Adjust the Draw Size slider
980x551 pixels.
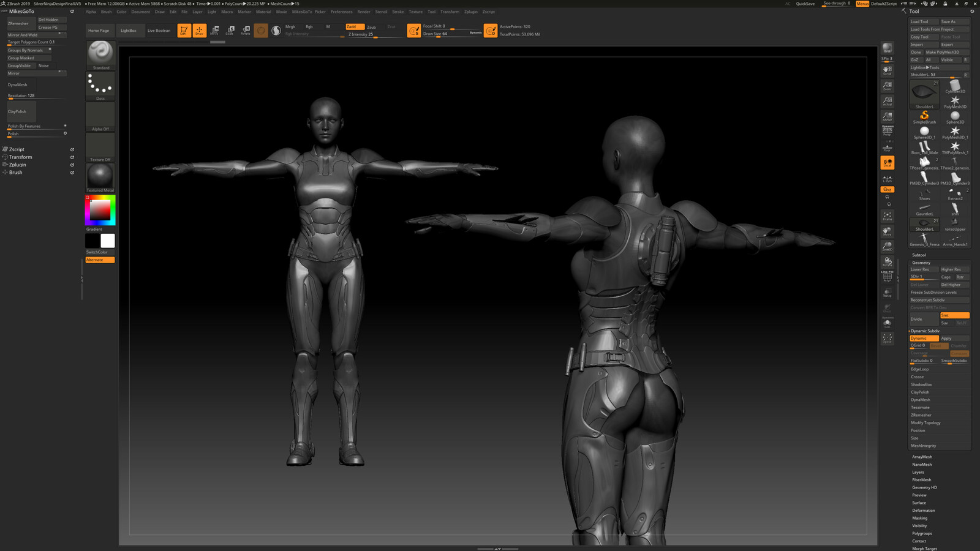[452, 34]
